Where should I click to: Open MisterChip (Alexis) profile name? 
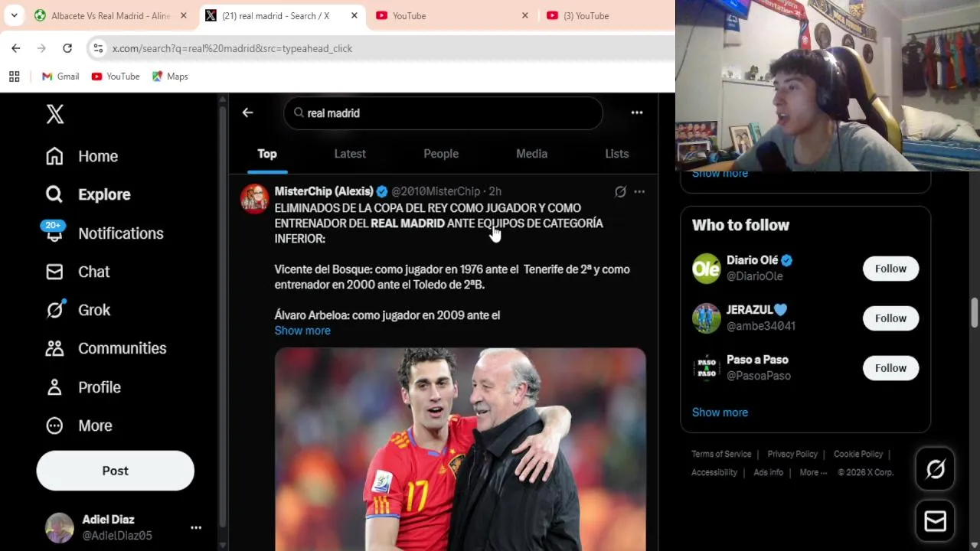[x=324, y=191]
